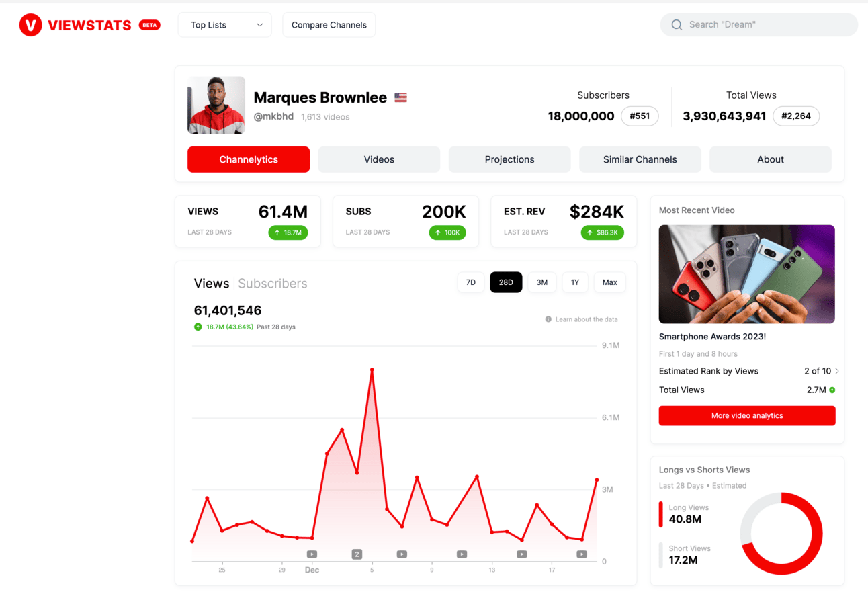The width and height of the screenshot is (868, 592).
Task: Click the magnifier icon in the search bar
Action: (x=677, y=25)
